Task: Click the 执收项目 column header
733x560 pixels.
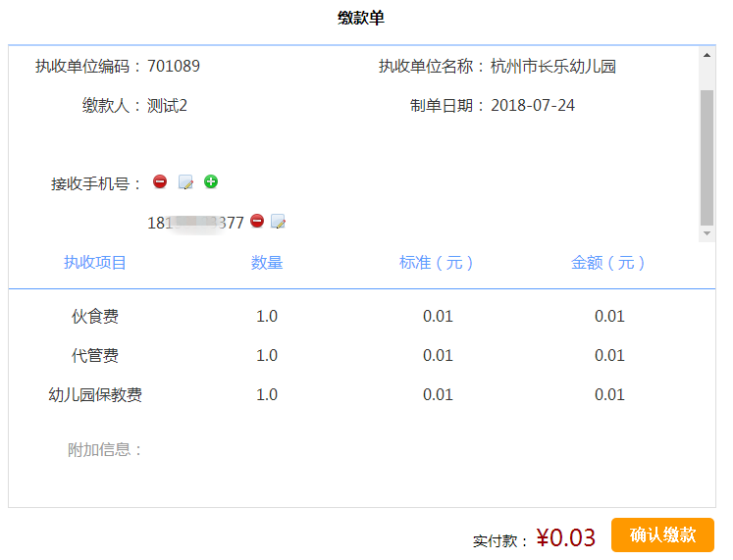Action: [95, 263]
